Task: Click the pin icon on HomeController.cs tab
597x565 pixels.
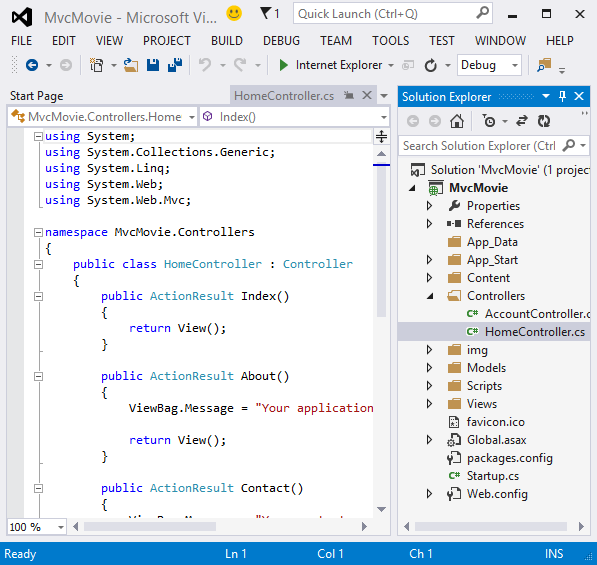Action: click(x=348, y=95)
